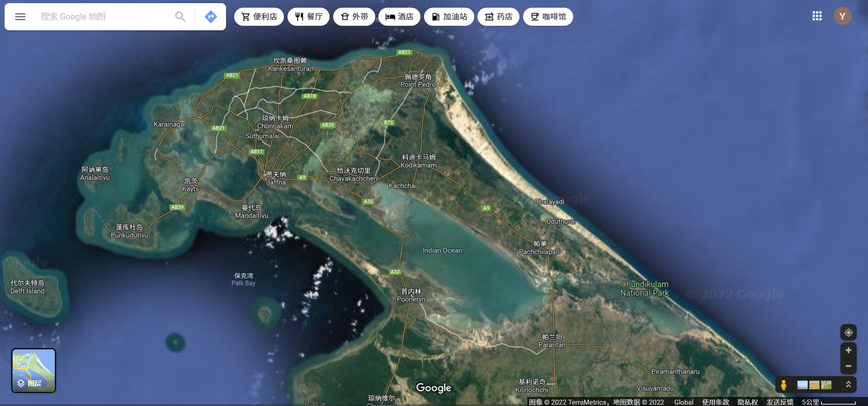This screenshot has width=868, height=406.
Task: Select the Point Pedro 佩德罗角 label
Action: click(x=418, y=80)
